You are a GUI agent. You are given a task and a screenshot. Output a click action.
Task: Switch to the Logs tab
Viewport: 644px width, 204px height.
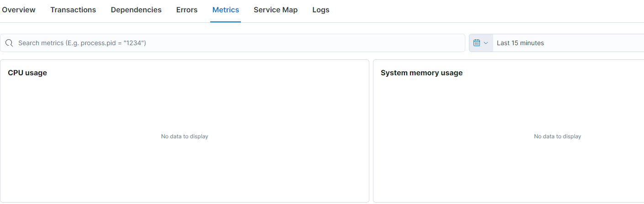[x=321, y=10]
